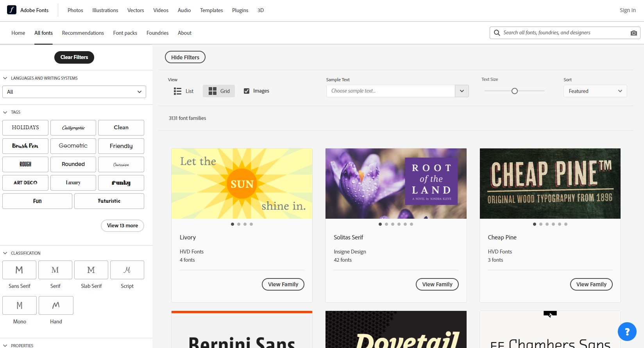Select Hand classification icon
Viewport: 644px width, 348px height.
(x=56, y=305)
